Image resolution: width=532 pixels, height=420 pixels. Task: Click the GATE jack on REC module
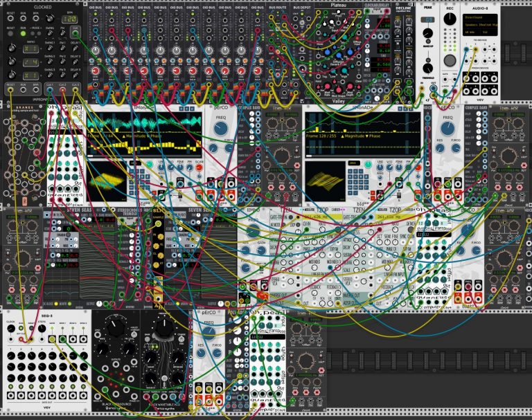[445, 79]
